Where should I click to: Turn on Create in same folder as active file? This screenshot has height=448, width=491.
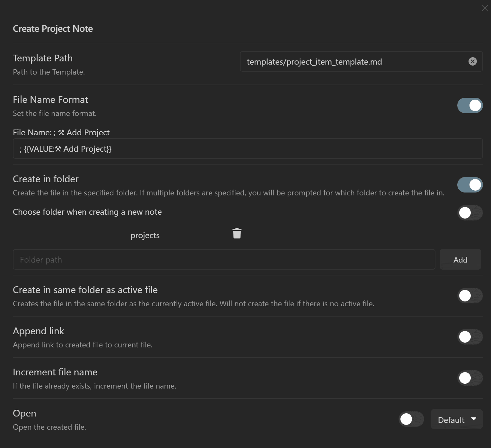(x=470, y=295)
